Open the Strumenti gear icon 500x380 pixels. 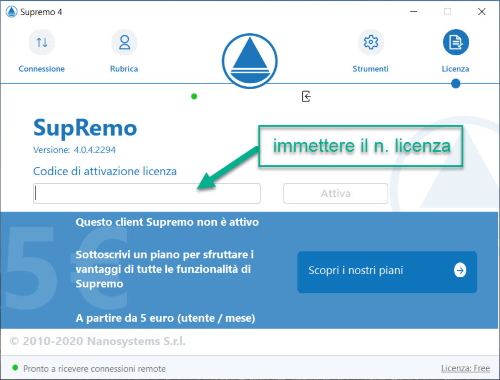point(371,42)
